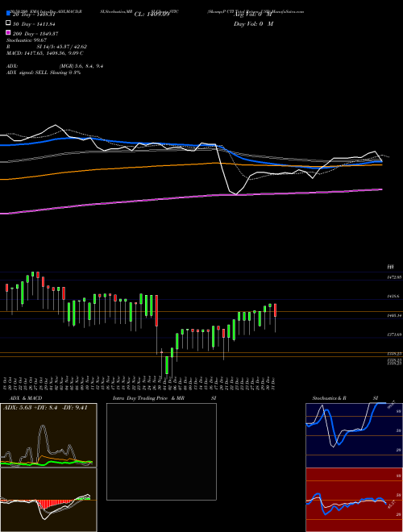This screenshot has height=532, width=403.
Task: Click the magenta 200 Day legend swatch
Action: pos(9,33)
